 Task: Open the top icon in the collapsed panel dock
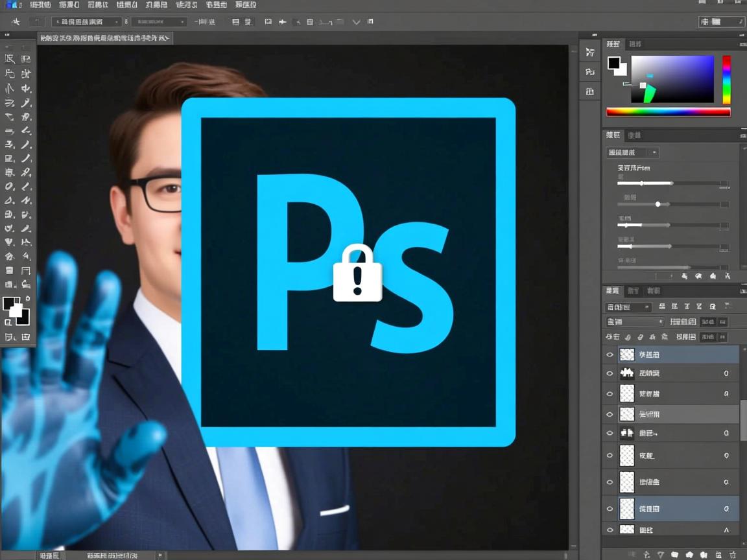(589, 52)
